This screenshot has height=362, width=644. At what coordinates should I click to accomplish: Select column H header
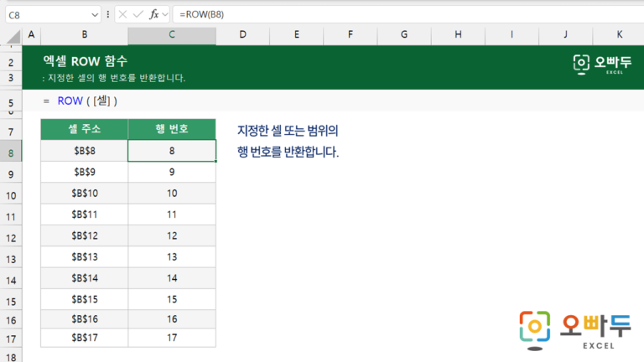[x=458, y=35]
